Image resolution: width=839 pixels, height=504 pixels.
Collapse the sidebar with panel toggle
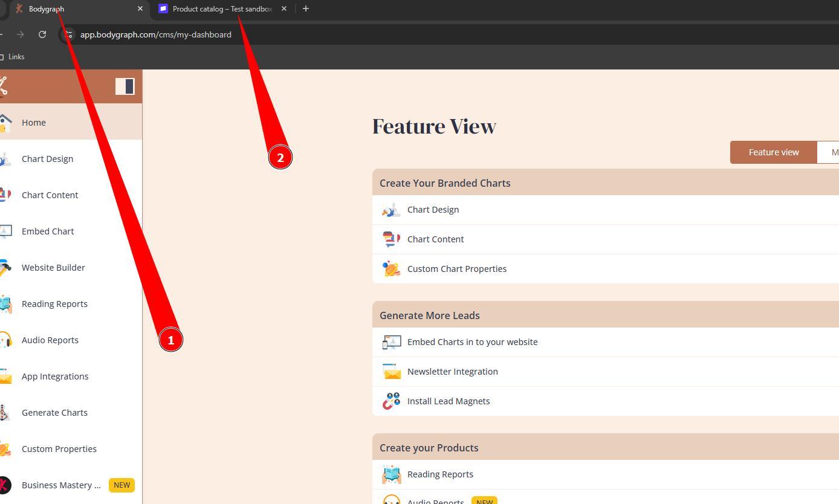(125, 86)
